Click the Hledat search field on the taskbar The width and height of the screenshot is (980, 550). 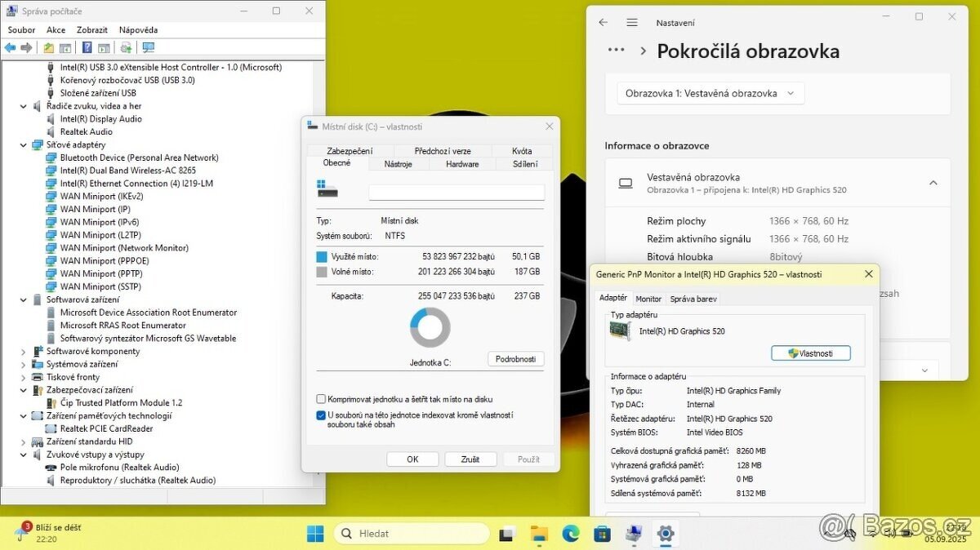(x=412, y=532)
